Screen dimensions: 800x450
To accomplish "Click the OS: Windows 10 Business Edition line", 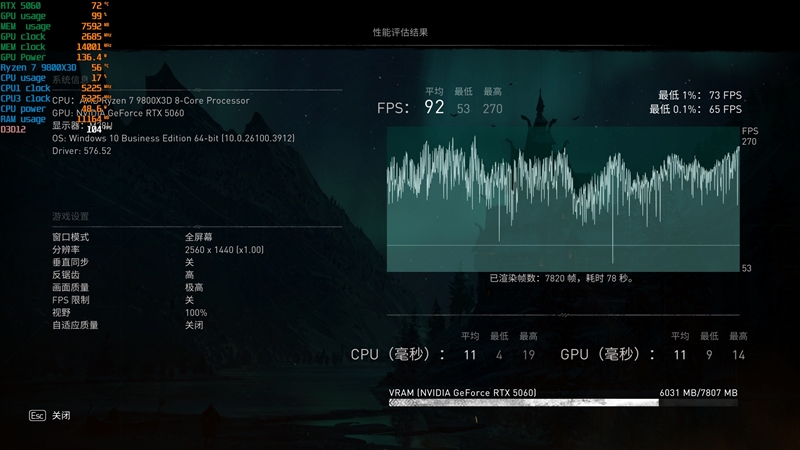I will tap(173, 138).
